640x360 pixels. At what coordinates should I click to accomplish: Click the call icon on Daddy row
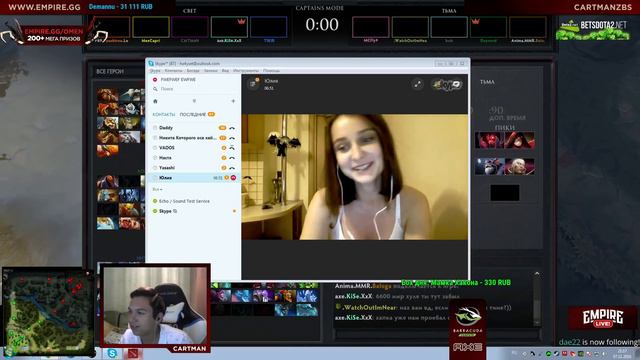pyautogui.click(x=232, y=128)
